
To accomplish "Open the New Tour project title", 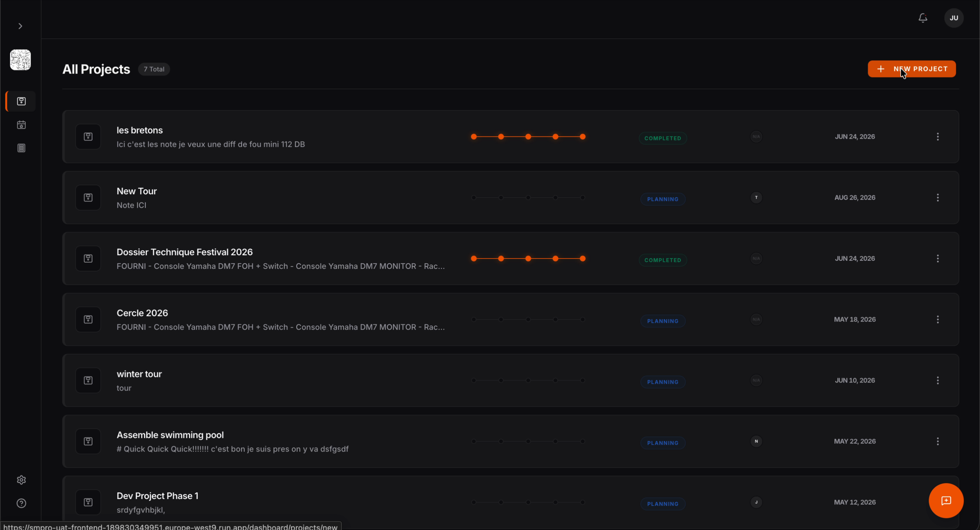I will tap(136, 191).
